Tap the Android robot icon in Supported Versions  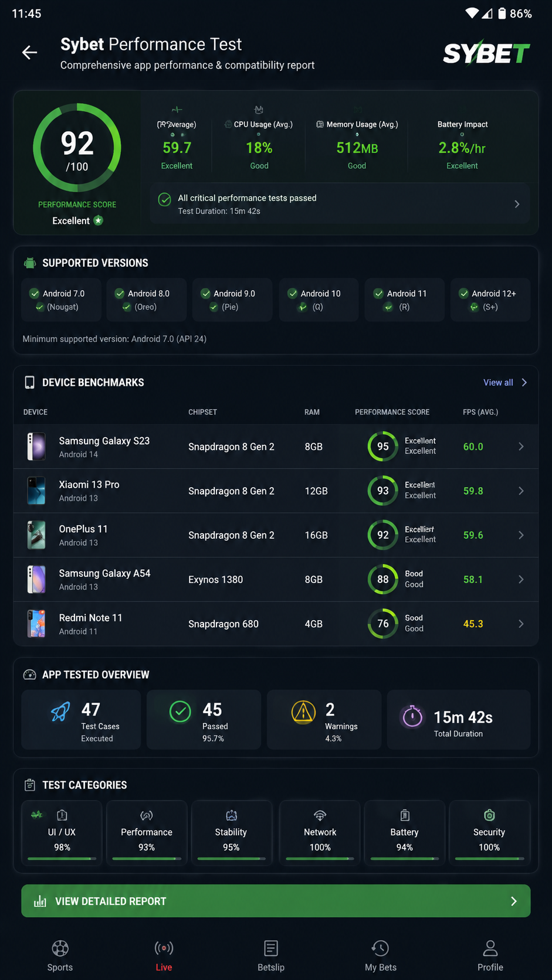pyautogui.click(x=30, y=263)
